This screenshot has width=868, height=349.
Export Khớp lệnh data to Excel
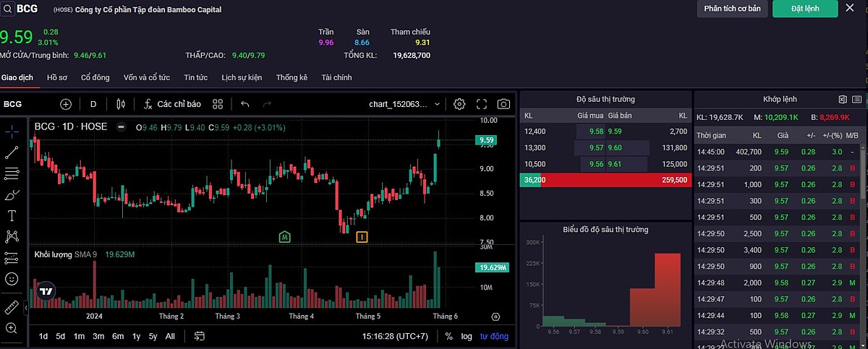point(842,99)
